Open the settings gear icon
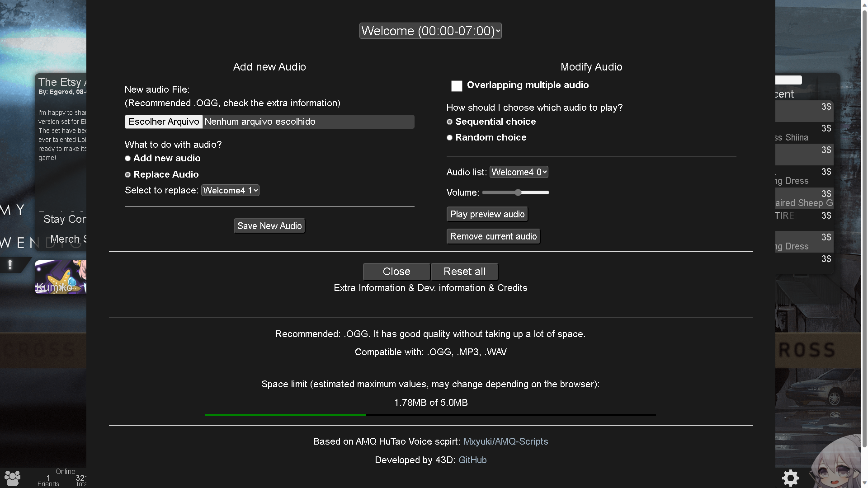Viewport: 868px width, 488px height. coord(790,478)
